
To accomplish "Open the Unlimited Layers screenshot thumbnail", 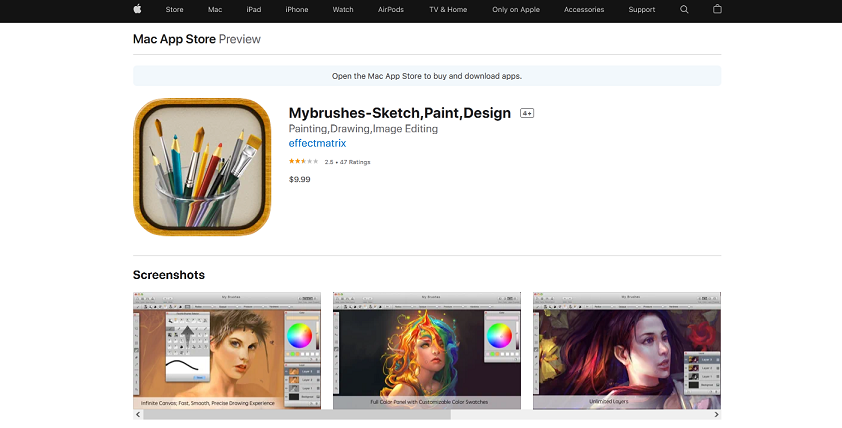I will [627, 351].
